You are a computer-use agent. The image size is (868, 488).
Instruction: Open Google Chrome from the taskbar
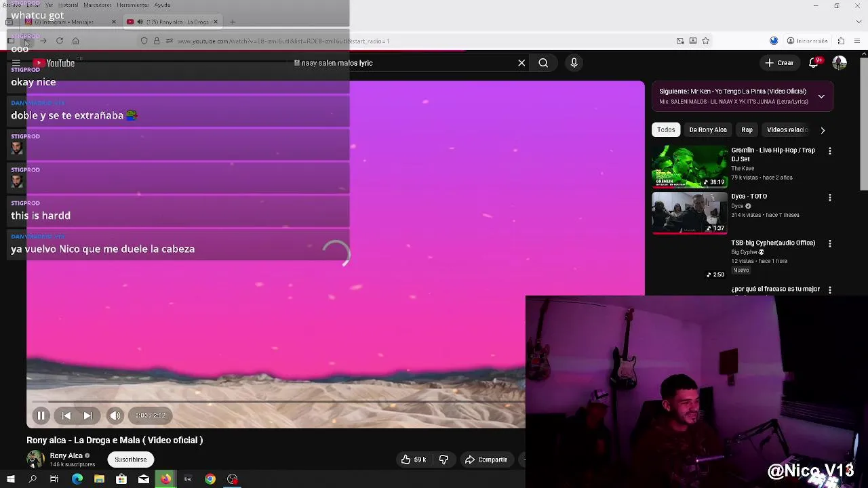click(210, 479)
